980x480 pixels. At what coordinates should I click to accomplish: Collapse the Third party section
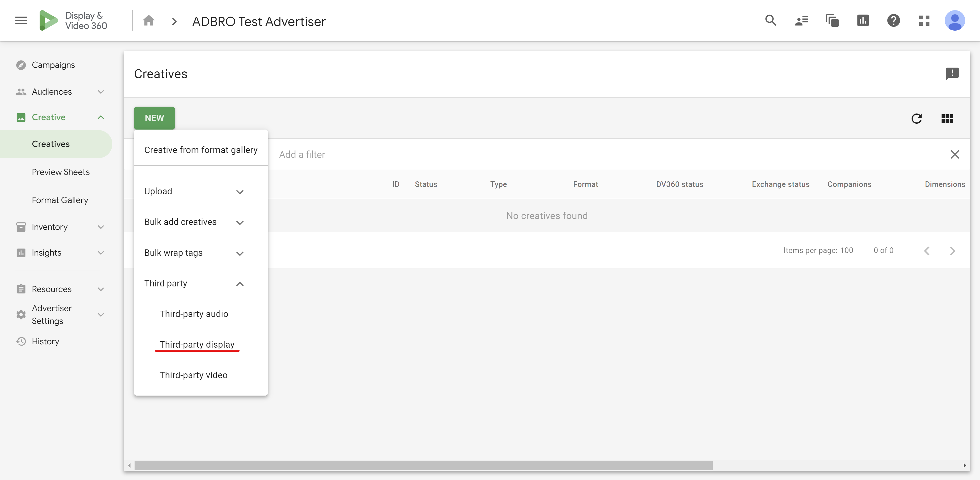(240, 284)
